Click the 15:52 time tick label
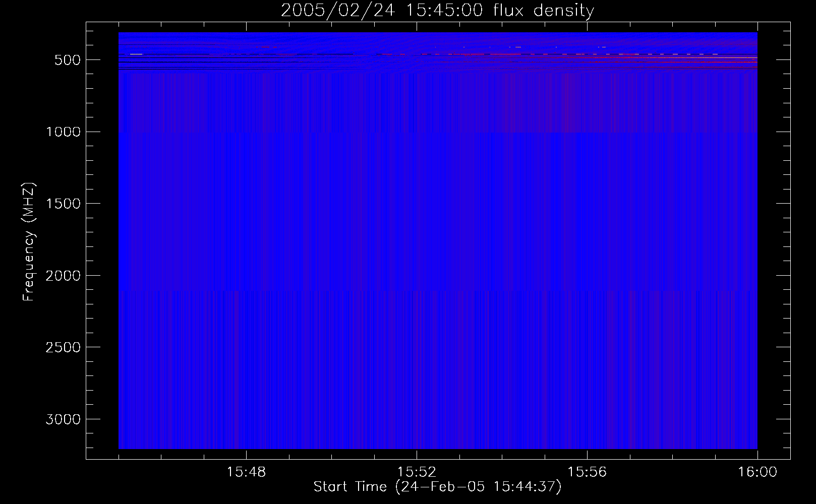Screen dimensions: 816x504 click(x=417, y=472)
